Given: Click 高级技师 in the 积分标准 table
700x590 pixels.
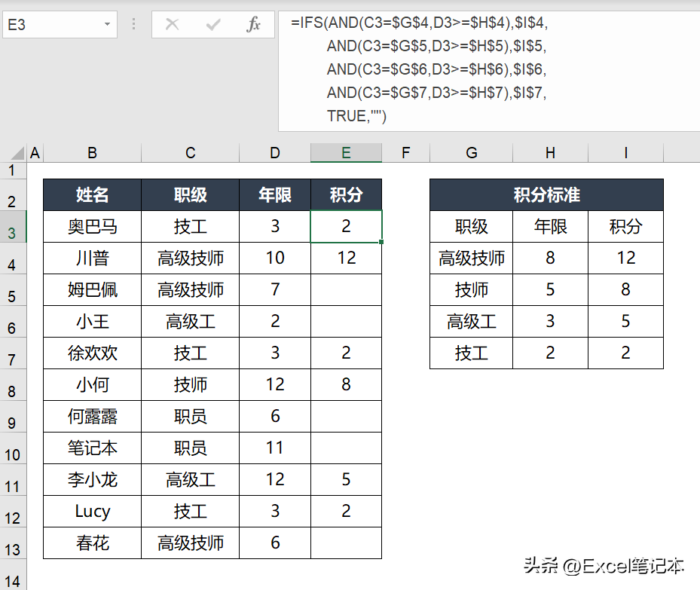Looking at the screenshot, I should point(472,258).
